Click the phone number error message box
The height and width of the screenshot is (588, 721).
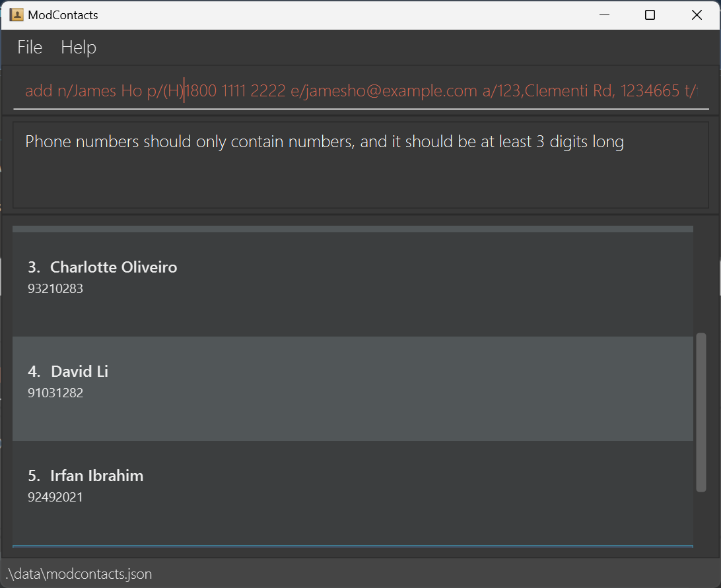click(360, 165)
